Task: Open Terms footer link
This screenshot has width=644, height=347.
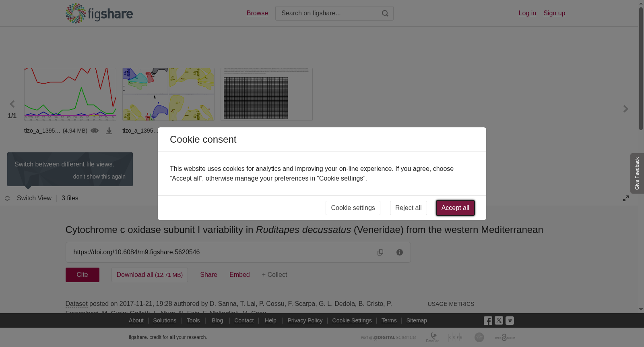Action: (389, 320)
